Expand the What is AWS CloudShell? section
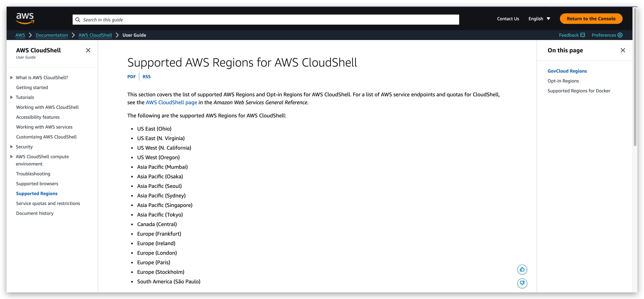Image resolution: width=644 pixels, height=299 pixels. [x=12, y=77]
